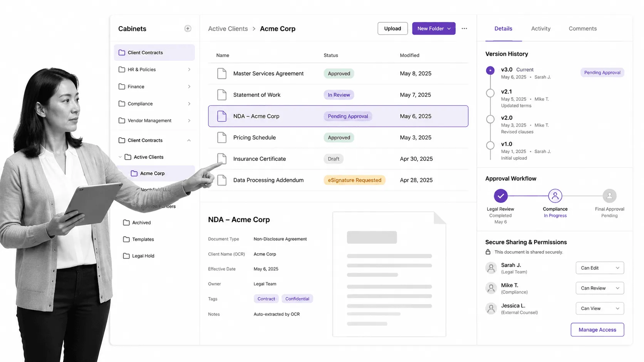The width and height of the screenshot is (644, 362).
Task: Sort by the Status column header
Action: click(x=331, y=55)
